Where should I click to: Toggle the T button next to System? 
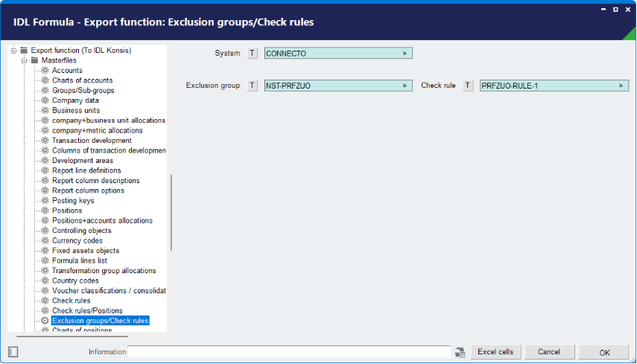(x=253, y=53)
